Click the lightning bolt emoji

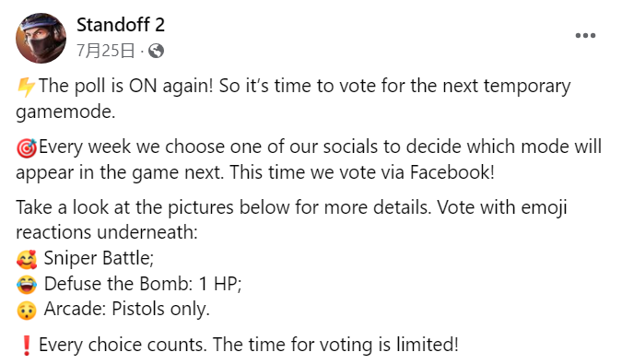click(x=26, y=87)
